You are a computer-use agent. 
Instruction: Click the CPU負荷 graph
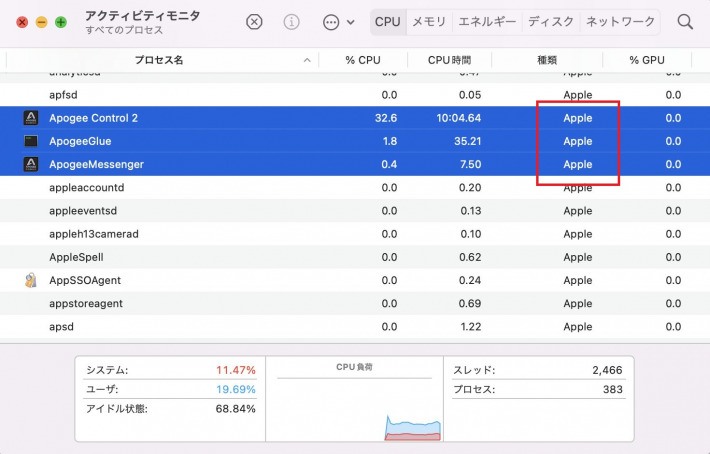[355, 400]
